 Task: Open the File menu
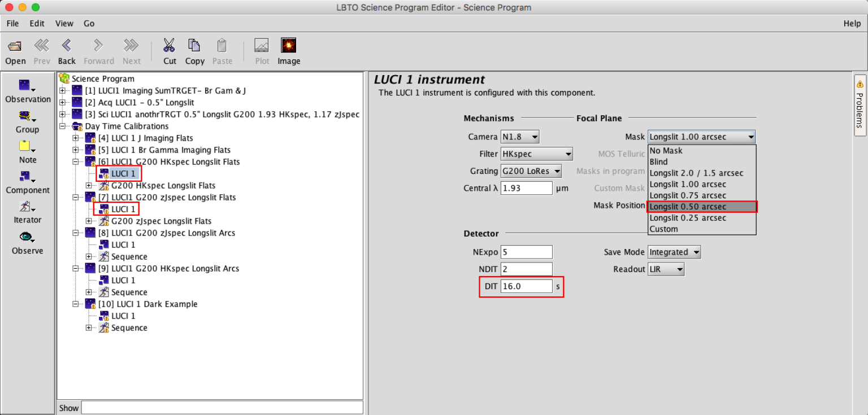[x=12, y=23]
